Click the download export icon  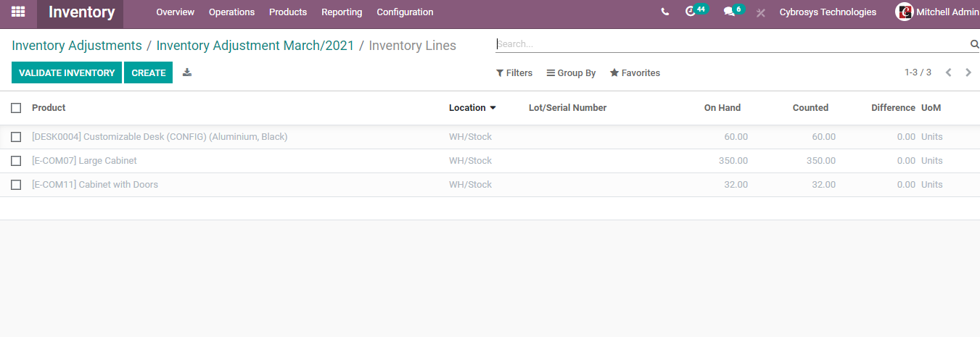point(187,72)
